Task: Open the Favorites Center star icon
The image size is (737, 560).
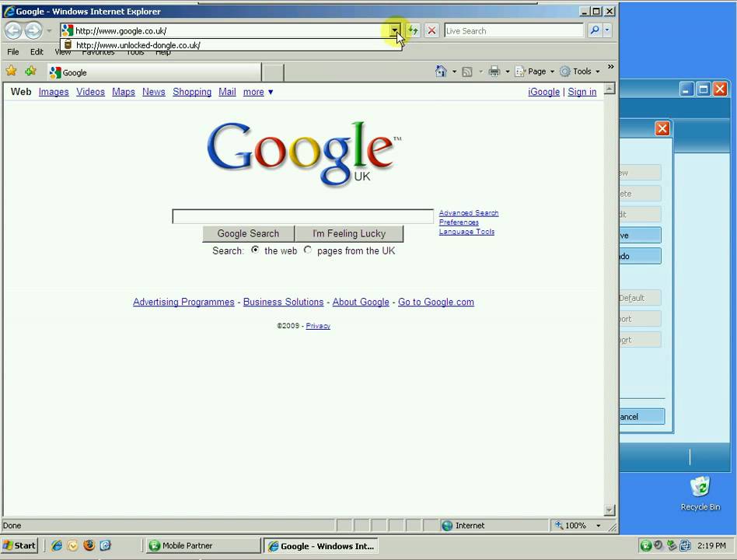Action: click(12, 71)
